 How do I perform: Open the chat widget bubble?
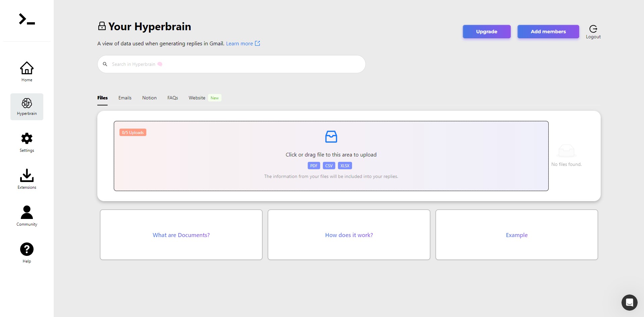630,303
